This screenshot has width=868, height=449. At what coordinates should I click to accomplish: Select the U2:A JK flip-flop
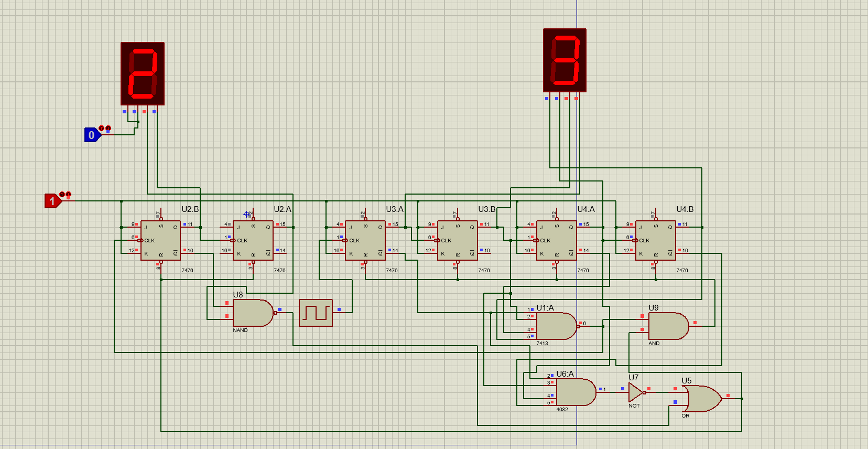point(253,240)
